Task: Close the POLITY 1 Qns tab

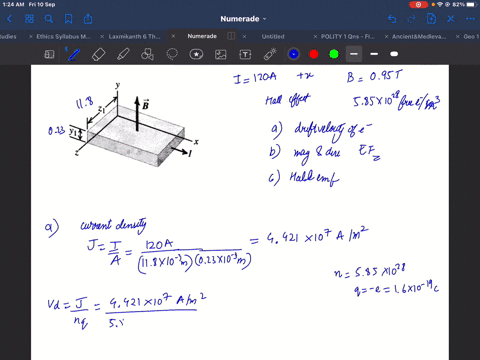Action: 315,36
